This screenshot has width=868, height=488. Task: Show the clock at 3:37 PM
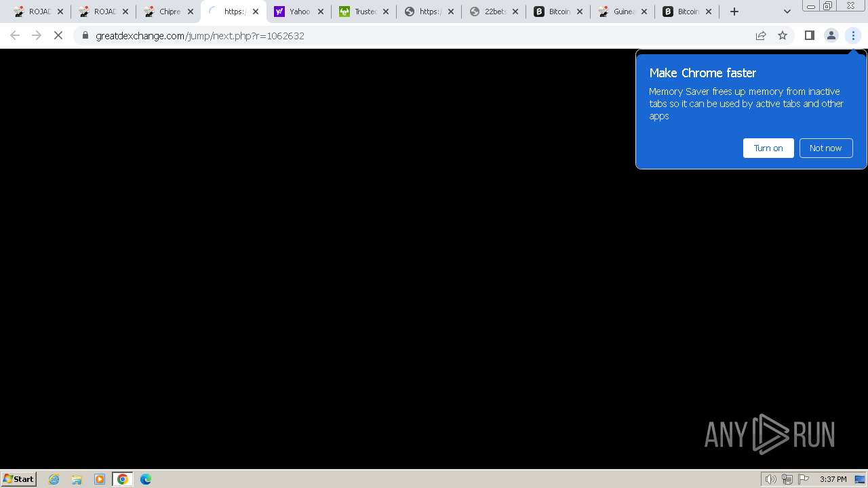click(x=833, y=479)
